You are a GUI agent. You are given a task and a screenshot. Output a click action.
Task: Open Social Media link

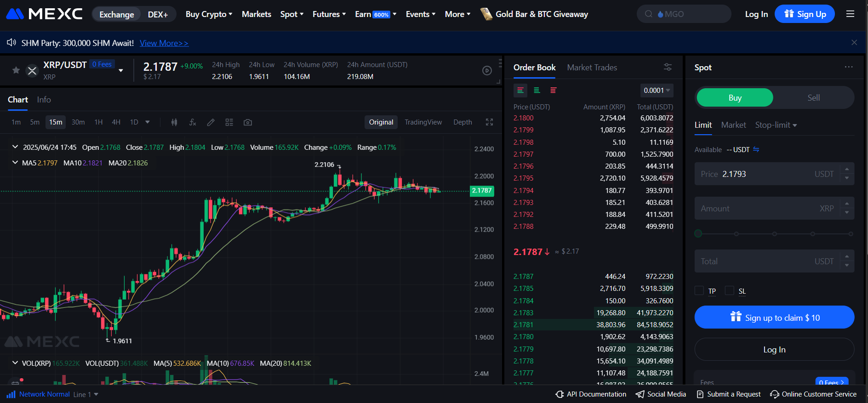point(661,394)
